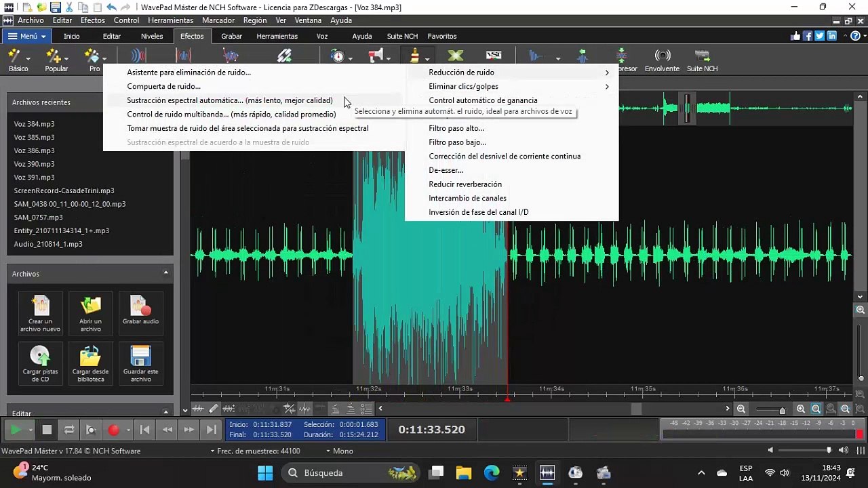The image size is (868, 488).
Task: Open recent file Audio_210814_1.mp3
Action: click(48, 244)
